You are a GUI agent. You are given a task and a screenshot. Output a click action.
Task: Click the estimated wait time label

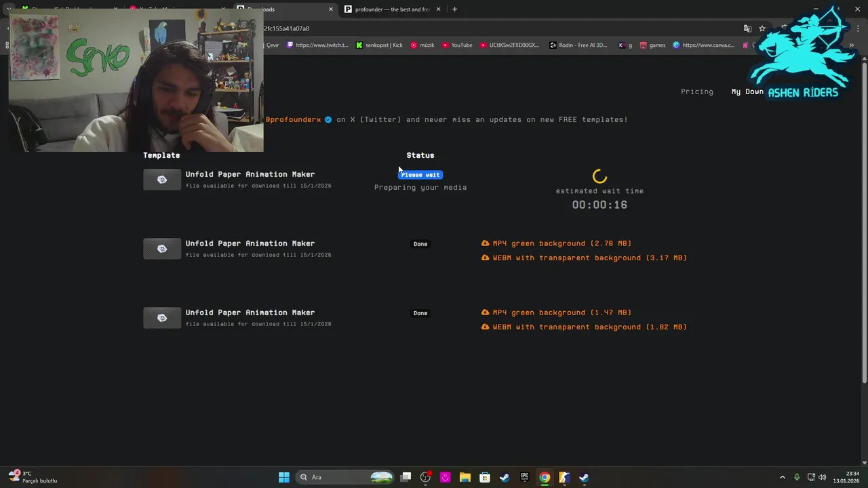pos(599,191)
